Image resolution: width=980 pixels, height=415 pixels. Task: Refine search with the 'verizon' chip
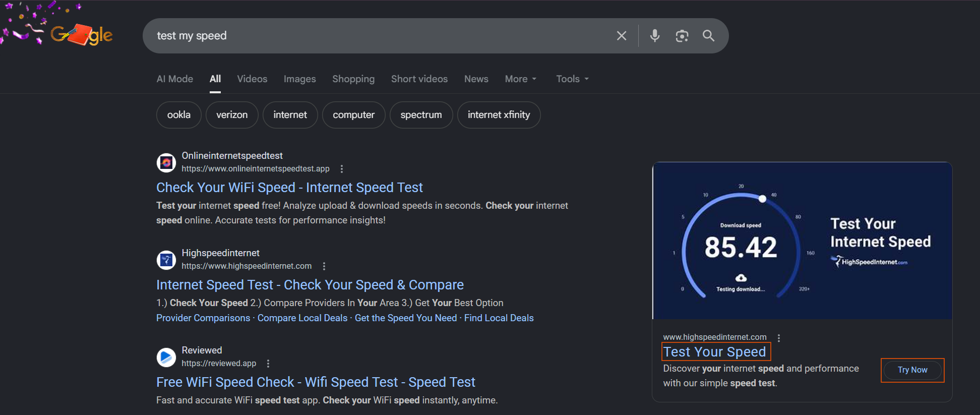(232, 115)
